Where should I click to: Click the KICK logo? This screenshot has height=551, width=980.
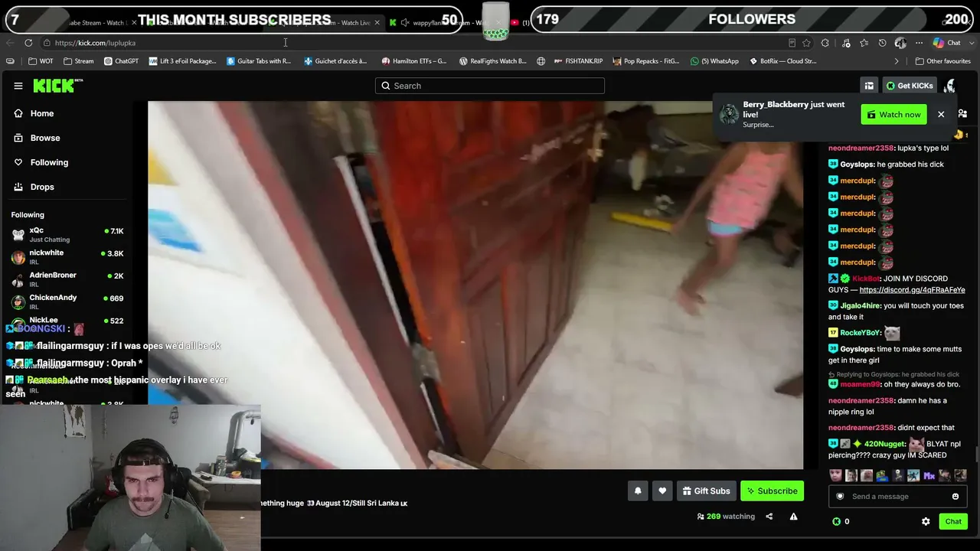pyautogui.click(x=57, y=86)
